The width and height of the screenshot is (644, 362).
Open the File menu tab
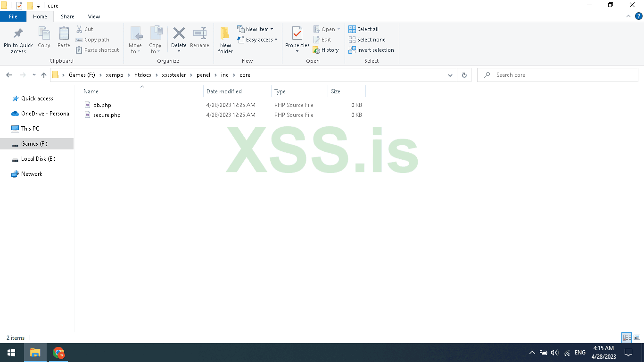13,16
